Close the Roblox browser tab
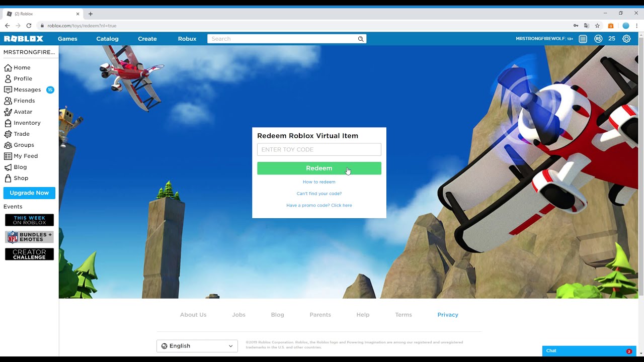 78,14
